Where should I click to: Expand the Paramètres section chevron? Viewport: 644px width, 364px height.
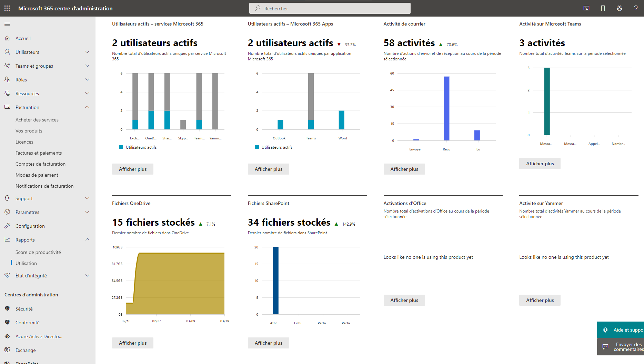(x=87, y=212)
